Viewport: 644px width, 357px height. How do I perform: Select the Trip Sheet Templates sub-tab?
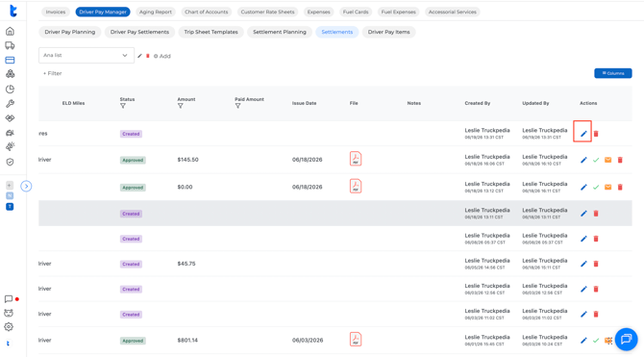point(211,32)
